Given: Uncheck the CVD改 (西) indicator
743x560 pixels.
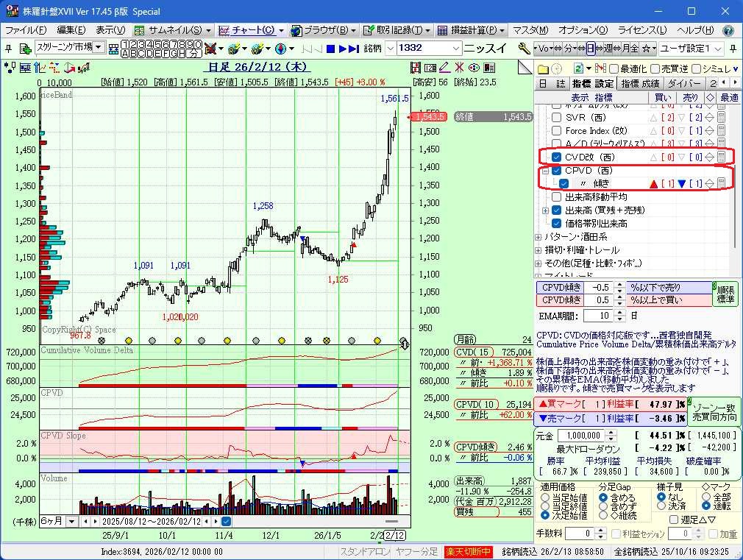Looking at the screenshot, I should pos(557,157).
